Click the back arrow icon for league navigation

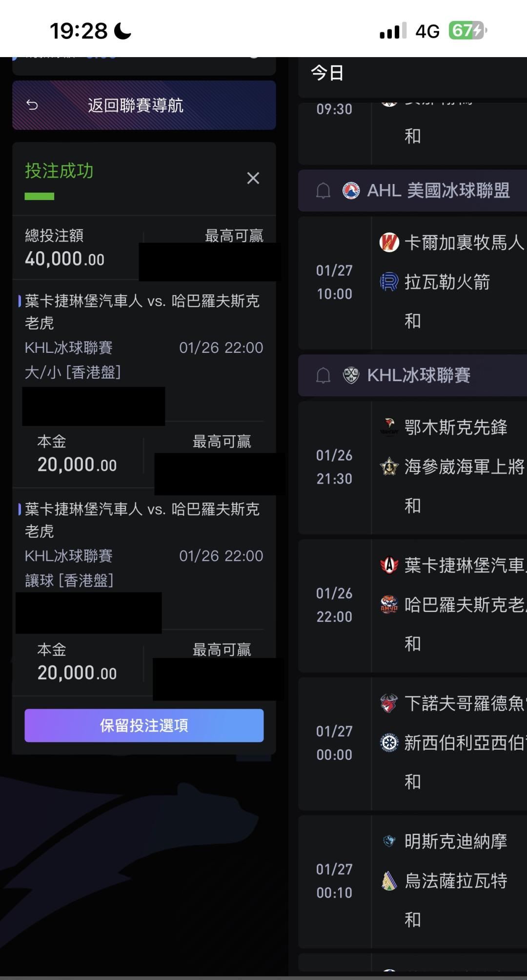click(x=32, y=105)
